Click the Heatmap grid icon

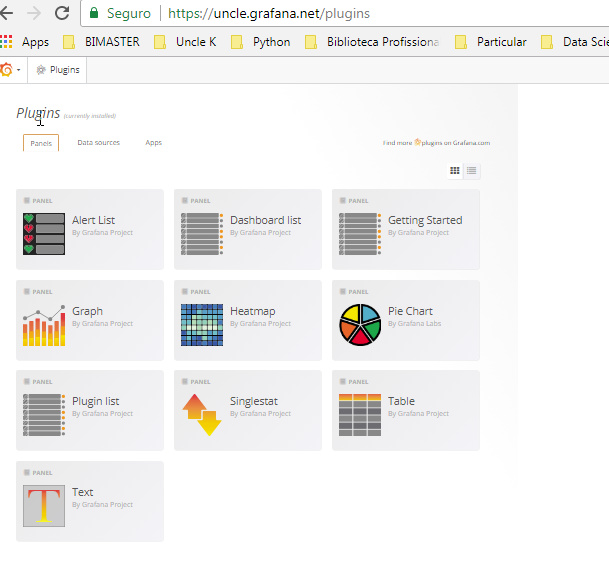pos(202,325)
